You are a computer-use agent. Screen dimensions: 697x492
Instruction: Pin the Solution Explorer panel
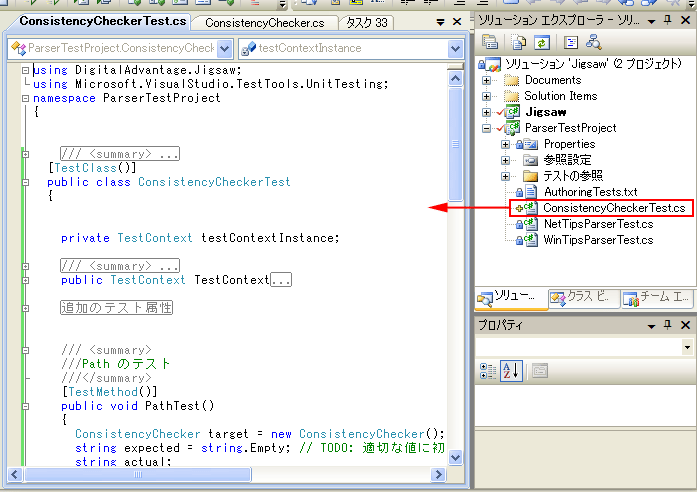668,20
